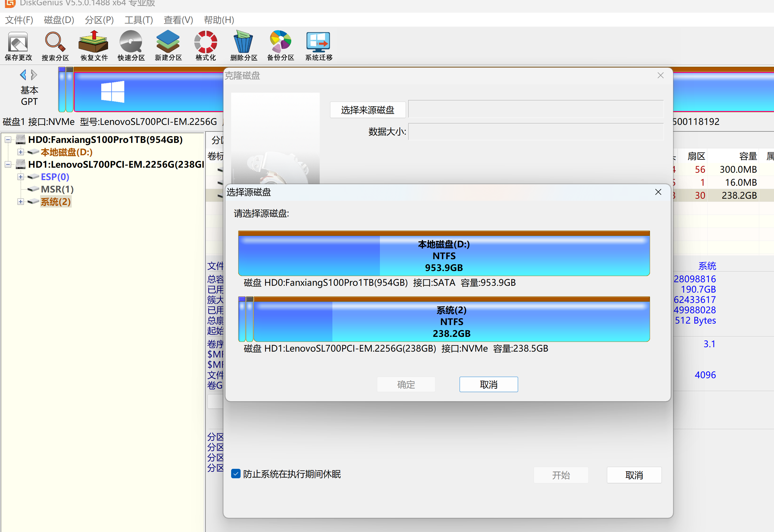This screenshot has height=532, width=774.
Task: Click the 选择来源磁盘 button
Action: [368, 110]
